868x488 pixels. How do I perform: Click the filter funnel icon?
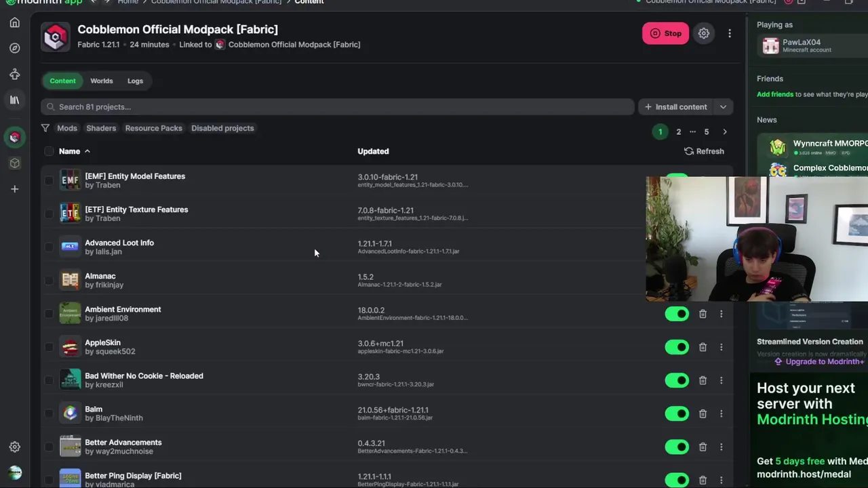click(x=45, y=128)
